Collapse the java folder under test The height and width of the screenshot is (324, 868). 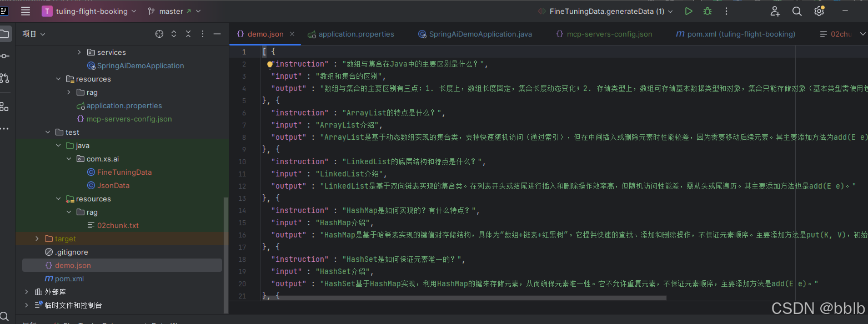coord(58,145)
